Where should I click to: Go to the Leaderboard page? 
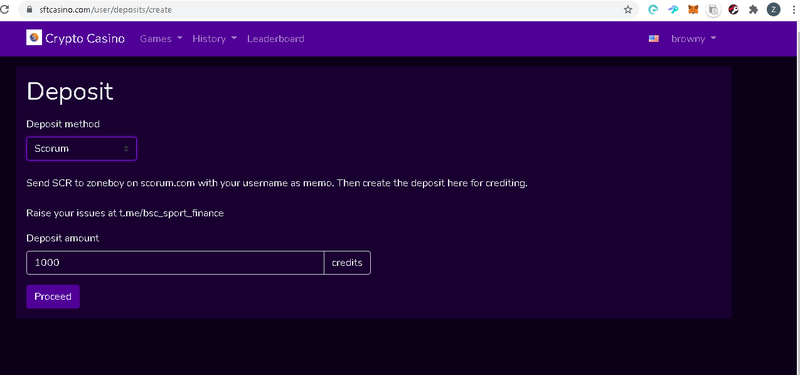(276, 39)
